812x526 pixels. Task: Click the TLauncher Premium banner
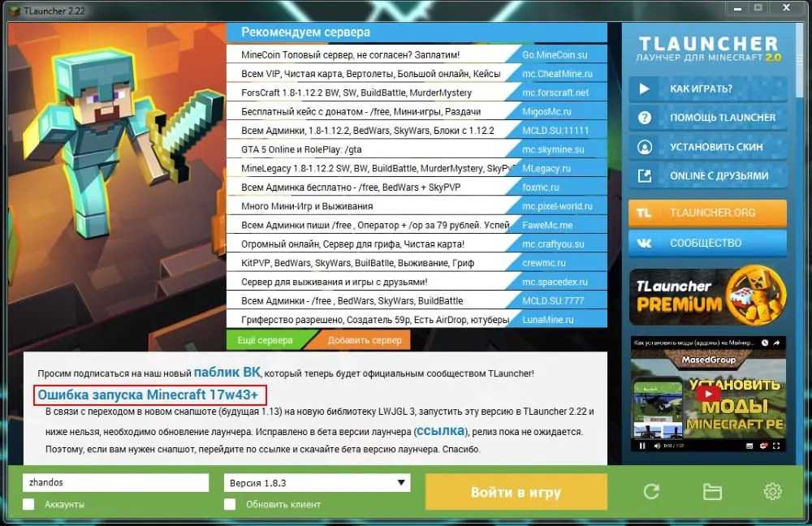click(x=708, y=295)
